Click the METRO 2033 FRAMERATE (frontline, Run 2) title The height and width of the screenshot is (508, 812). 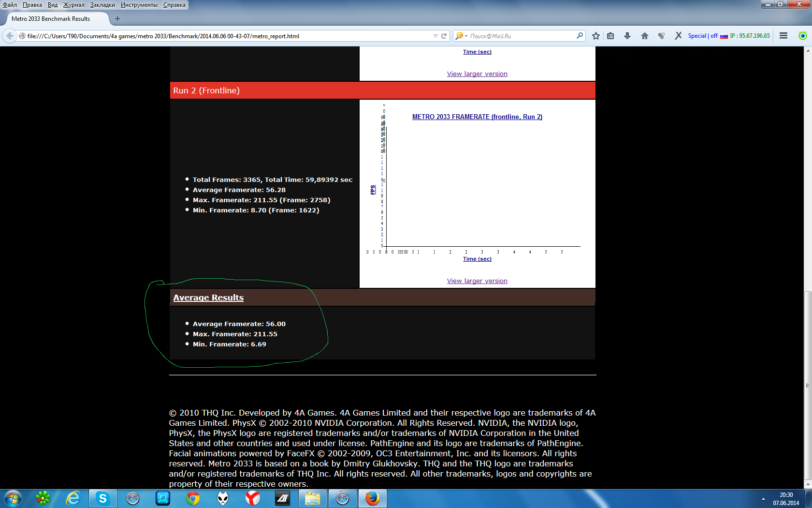[477, 117]
